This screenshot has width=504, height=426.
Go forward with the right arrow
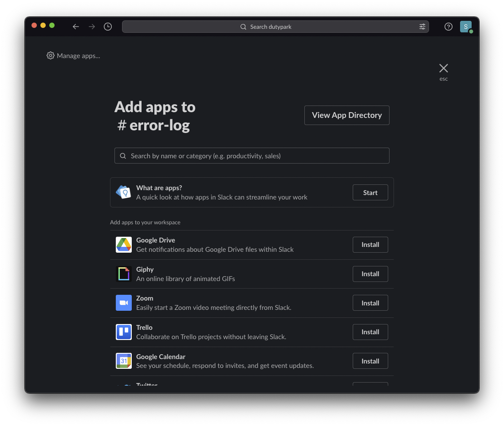[92, 27]
